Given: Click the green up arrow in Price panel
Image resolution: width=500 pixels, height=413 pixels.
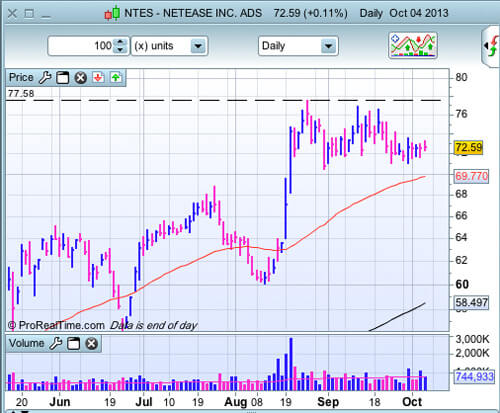Looking at the screenshot, I should [x=116, y=78].
